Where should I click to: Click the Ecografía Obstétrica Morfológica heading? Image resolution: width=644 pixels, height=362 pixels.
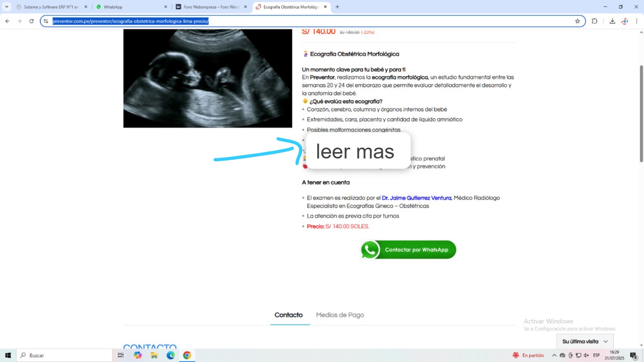pyautogui.click(x=355, y=54)
